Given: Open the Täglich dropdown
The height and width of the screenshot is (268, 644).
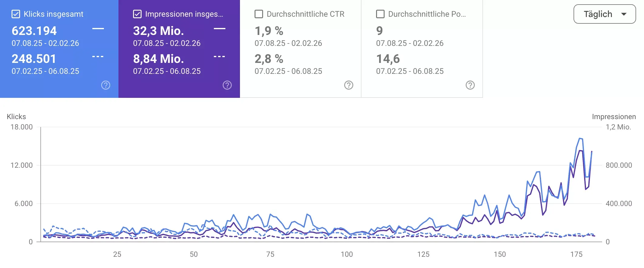Looking at the screenshot, I should 604,14.
